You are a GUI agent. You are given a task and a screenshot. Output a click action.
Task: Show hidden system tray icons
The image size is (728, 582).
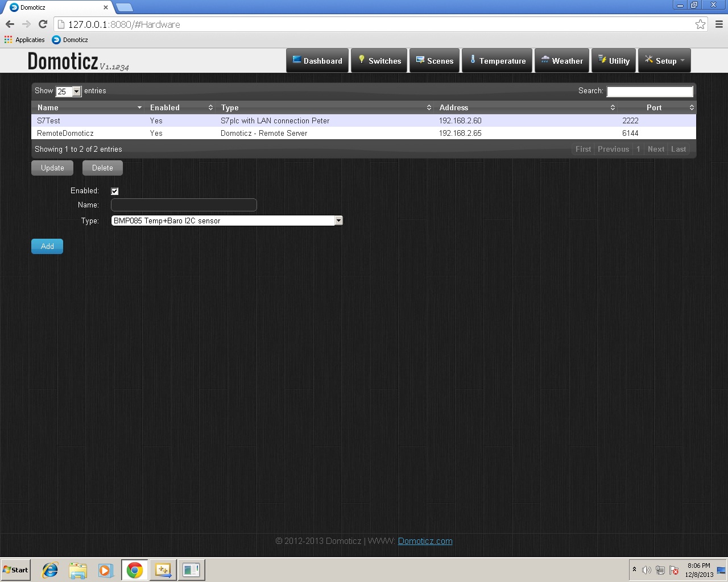[x=634, y=569]
